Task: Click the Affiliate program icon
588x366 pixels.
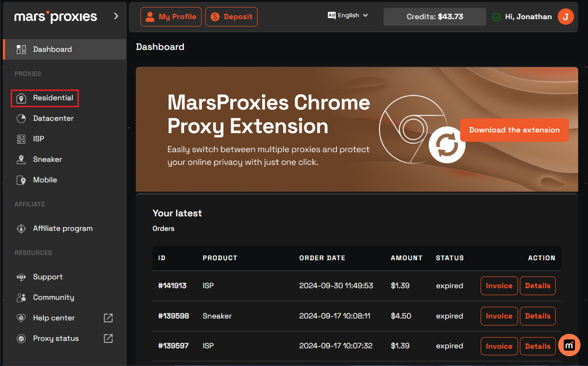Action: pyautogui.click(x=21, y=228)
